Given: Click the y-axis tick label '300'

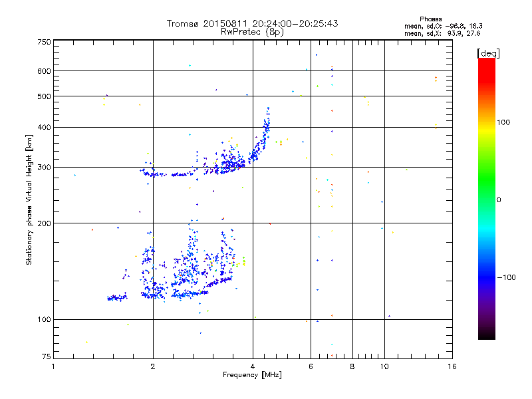Looking at the screenshot, I should [x=44, y=168].
